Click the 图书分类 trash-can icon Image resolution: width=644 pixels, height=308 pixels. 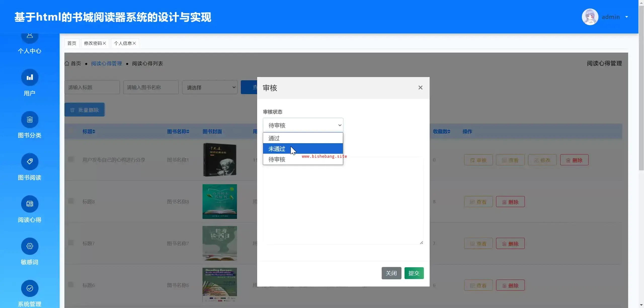coord(30,120)
